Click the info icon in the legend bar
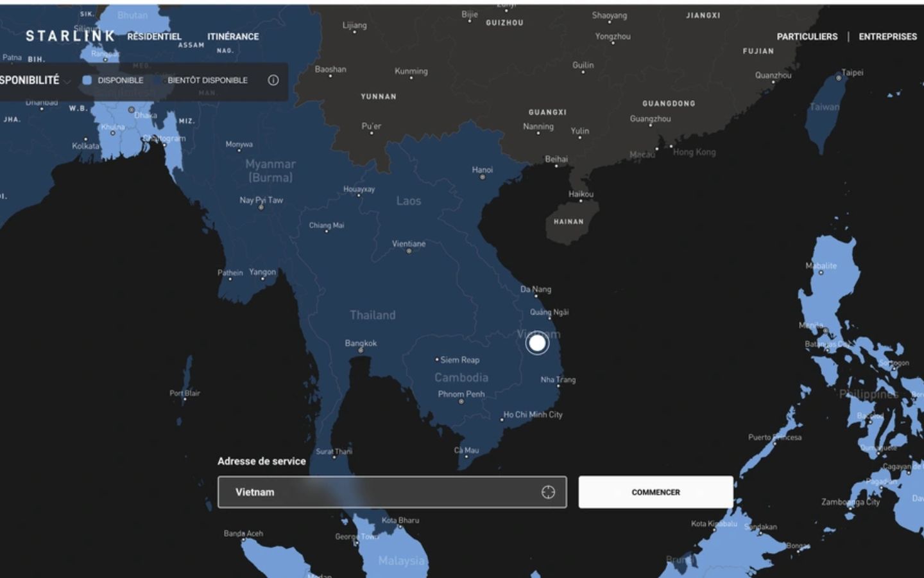The width and height of the screenshot is (924, 578). [x=273, y=80]
